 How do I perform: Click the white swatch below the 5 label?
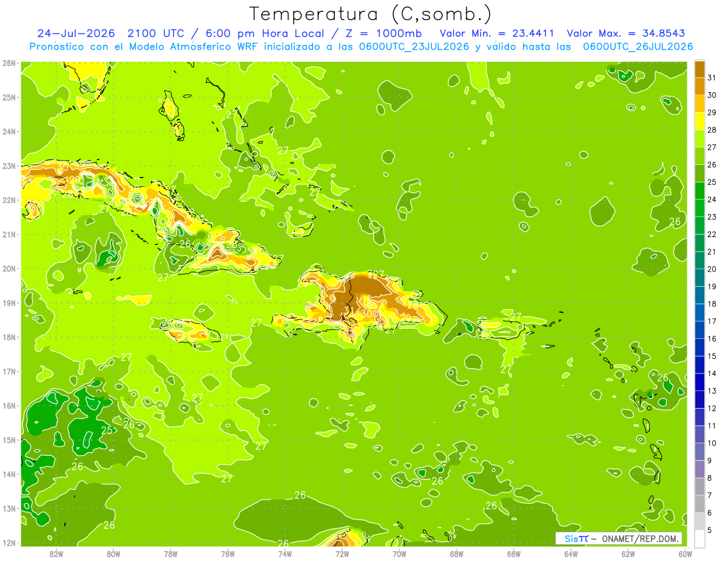click(x=699, y=538)
